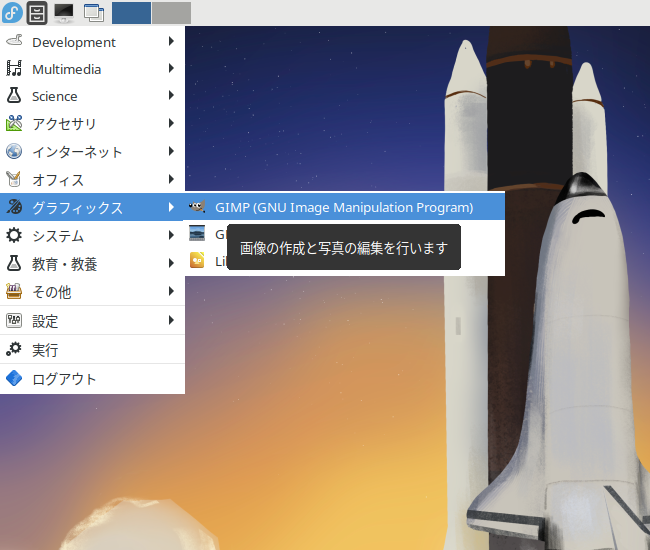Image resolution: width=650 pixels, height=550 pixels.
Task: Choose 実行 to run a command
Action: coord(92,349)
